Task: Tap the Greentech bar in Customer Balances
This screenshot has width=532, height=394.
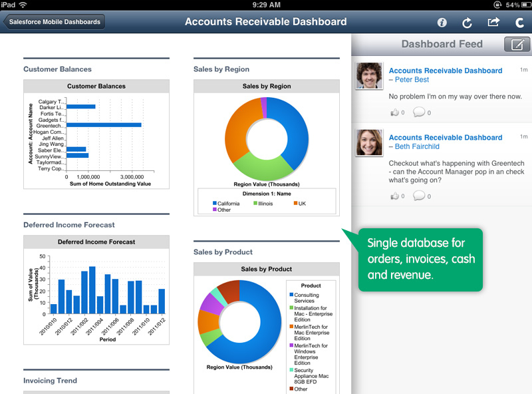Action: 104,125
